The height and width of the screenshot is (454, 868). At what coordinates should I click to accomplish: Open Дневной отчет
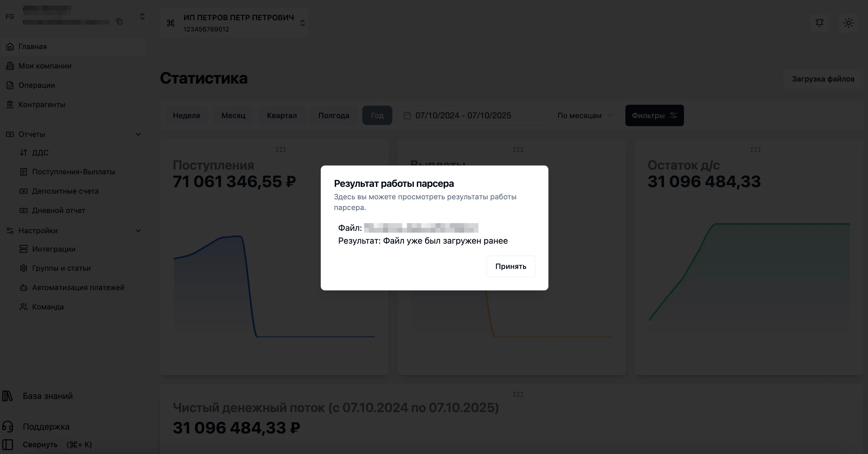(59, 211)
